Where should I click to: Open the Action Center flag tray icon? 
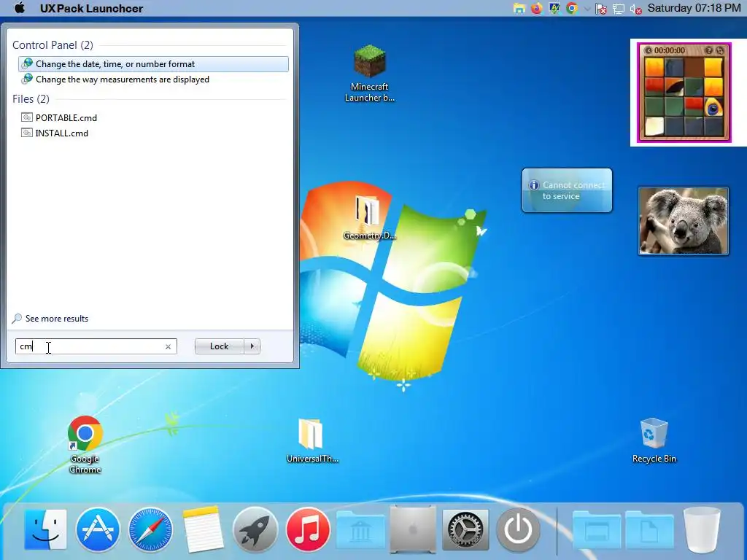click(601, 9)
